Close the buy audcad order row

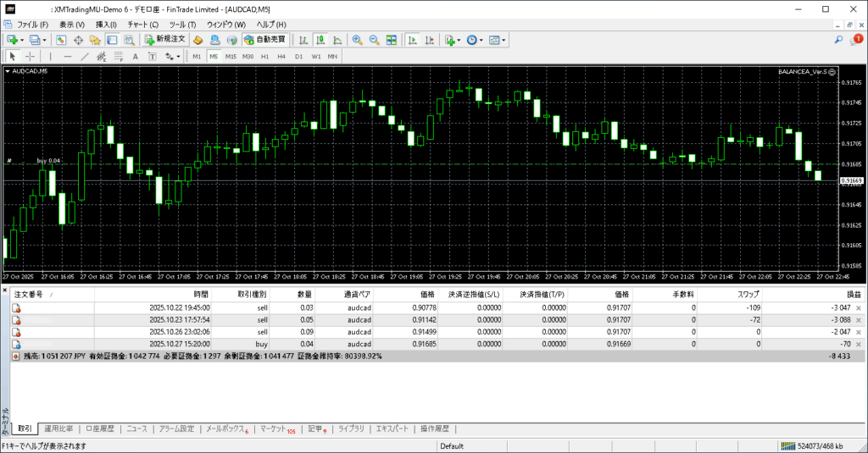[858, 345]
